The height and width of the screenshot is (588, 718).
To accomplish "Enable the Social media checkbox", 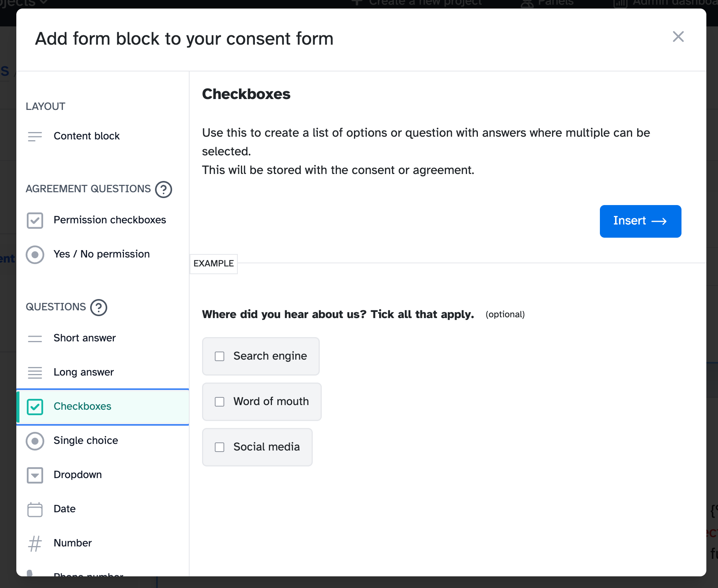I will point(220,447).
